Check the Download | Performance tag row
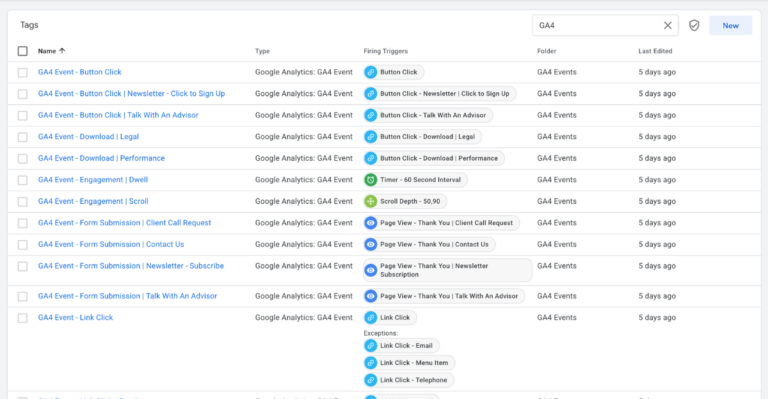 click(x=23, y=159)
